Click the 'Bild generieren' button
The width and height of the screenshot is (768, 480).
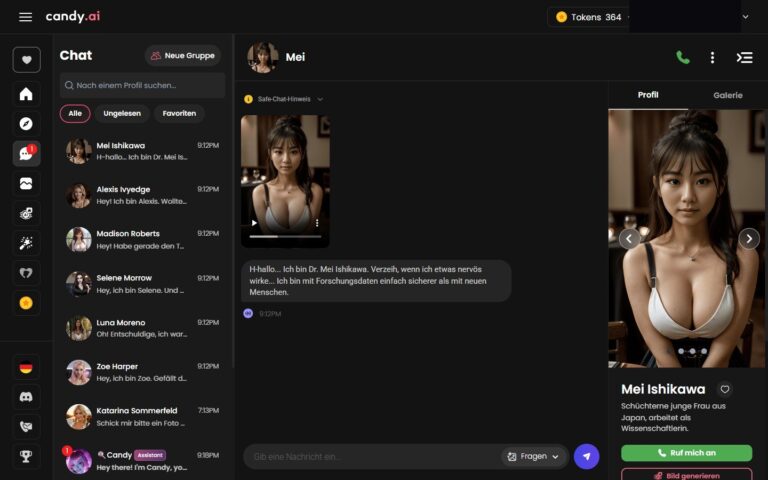click(x=686, y=475)
